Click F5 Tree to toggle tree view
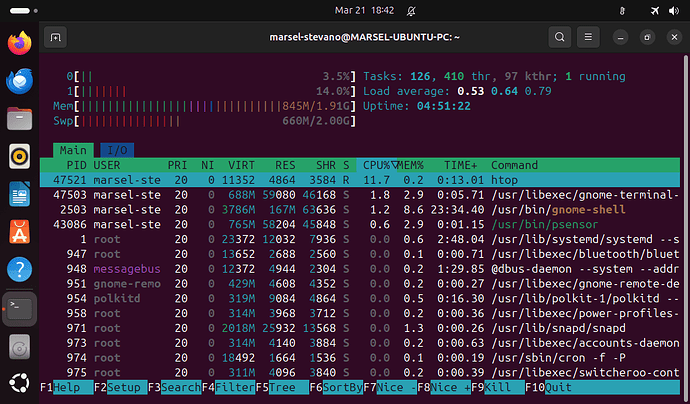 point(278,386)
